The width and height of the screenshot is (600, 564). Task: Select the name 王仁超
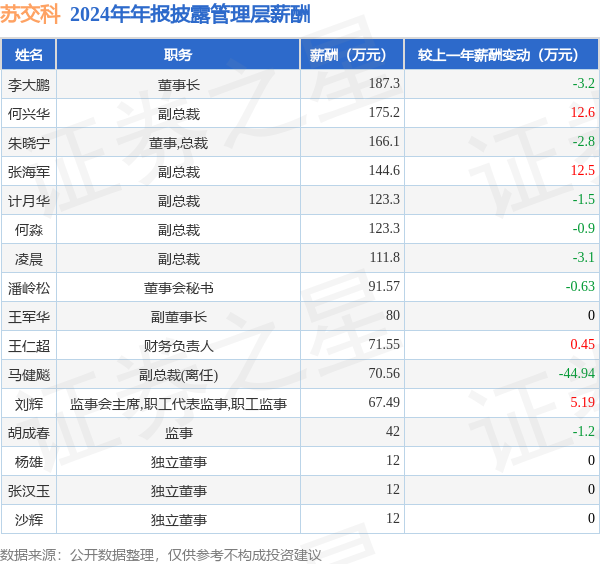pyautogui.click(x=29, y=346)
